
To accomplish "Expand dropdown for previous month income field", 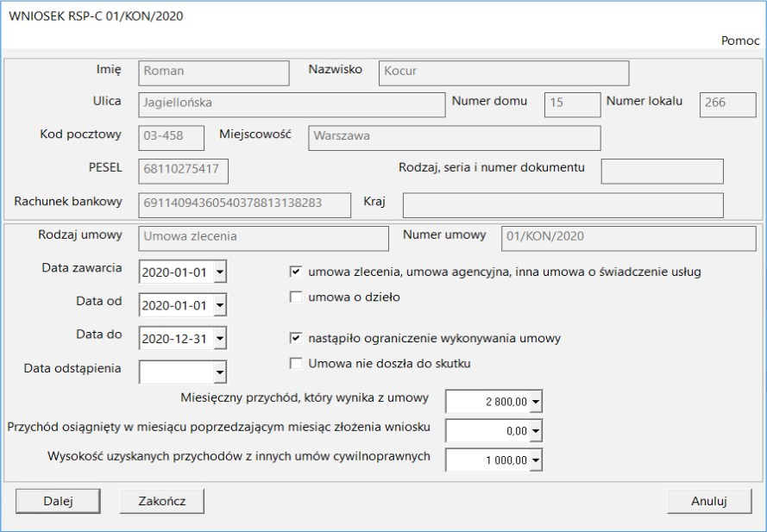I will click(536, 431).
